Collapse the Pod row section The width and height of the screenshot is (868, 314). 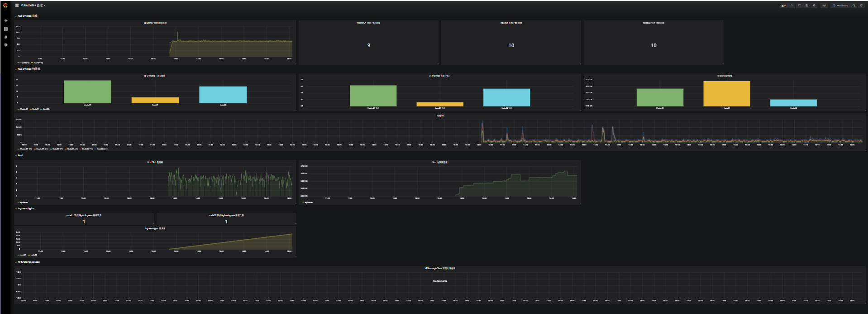click(x=19, y=155)
